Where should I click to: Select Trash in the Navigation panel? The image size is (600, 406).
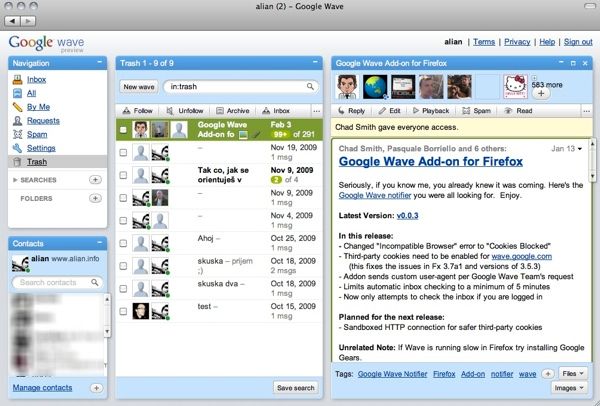(x=37, y=161)
